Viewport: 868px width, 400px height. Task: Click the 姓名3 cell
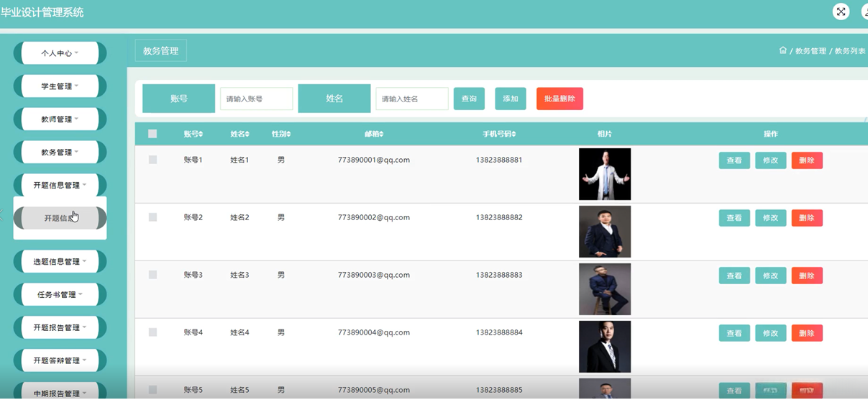pyautogui.click(x=239, y=275)
